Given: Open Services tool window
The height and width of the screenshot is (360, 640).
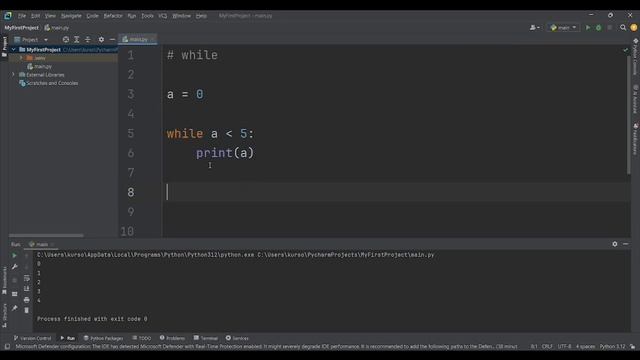Looking at the screenshot, I should click(x=237, y=338).
